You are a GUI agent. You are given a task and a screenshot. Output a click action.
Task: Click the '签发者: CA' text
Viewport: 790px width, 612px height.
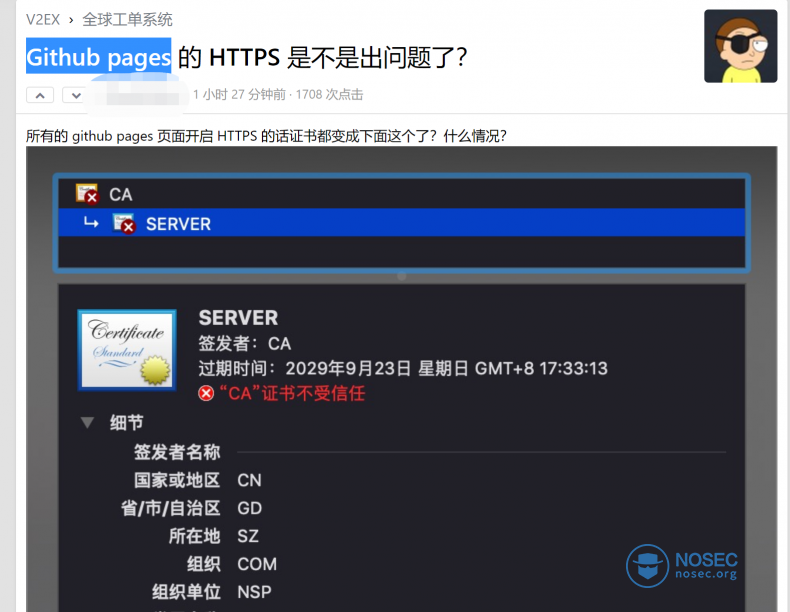coord(245,344)
